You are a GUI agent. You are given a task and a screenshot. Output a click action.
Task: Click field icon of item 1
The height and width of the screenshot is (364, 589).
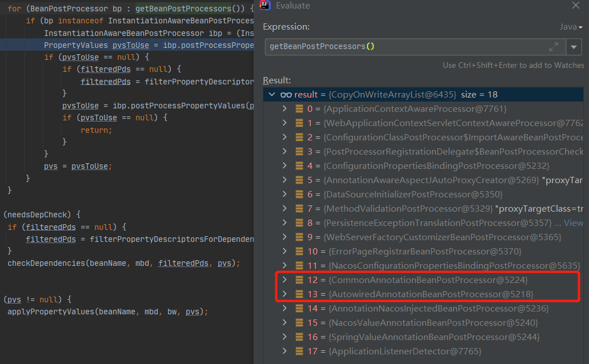coord(299,123)
